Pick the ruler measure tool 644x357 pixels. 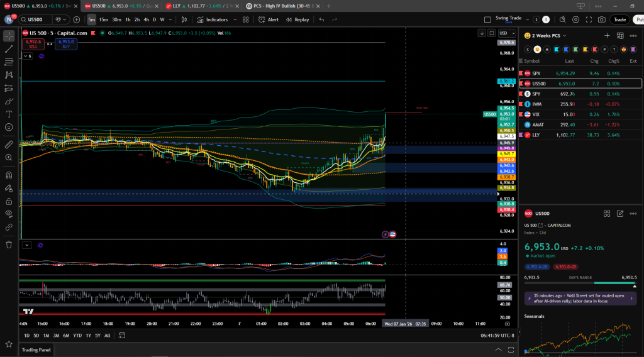click(x=9, y=145)
